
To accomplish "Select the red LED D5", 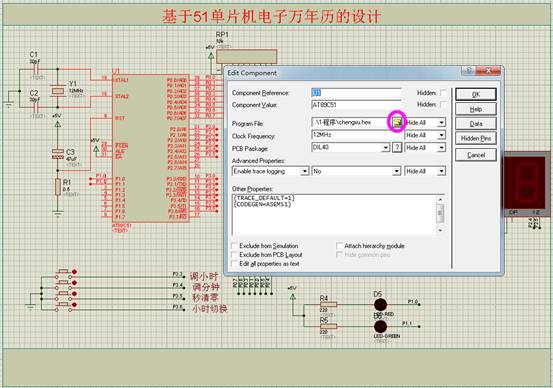I will 380,305.
